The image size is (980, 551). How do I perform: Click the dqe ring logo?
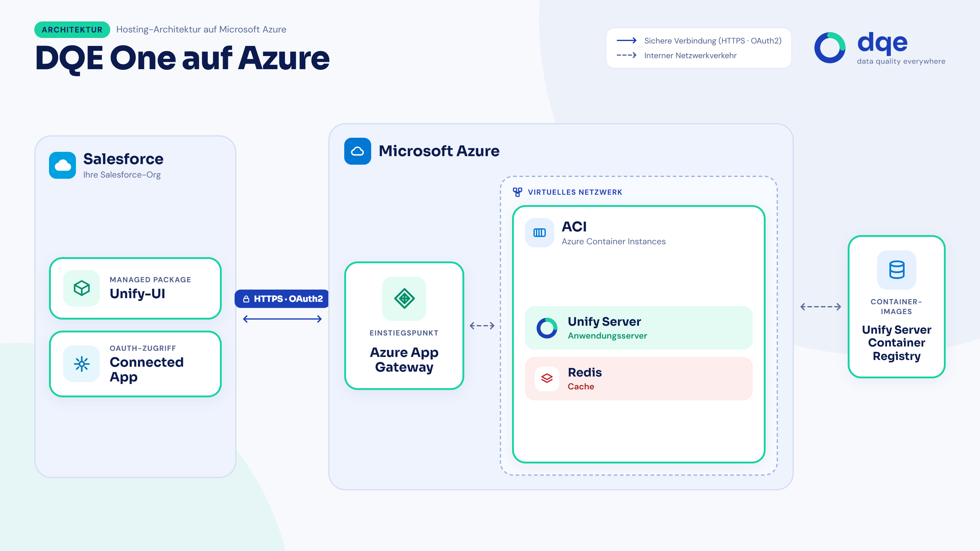point(830,47)
